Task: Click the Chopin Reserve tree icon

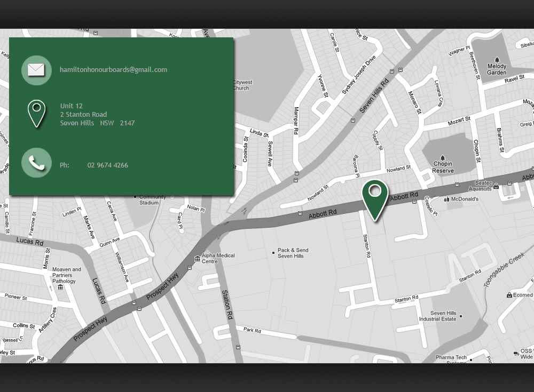Action: point(443,157)
